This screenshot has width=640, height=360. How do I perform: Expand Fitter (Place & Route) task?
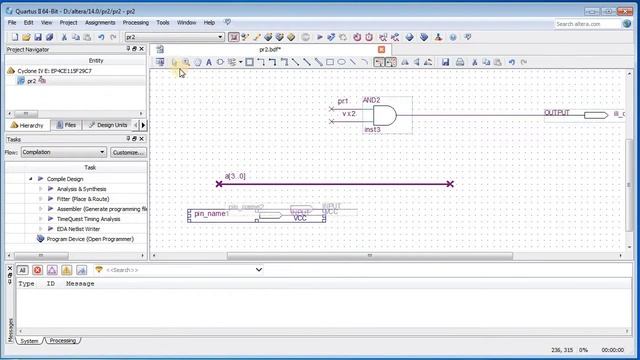pyautogui.click(x=40, y=199)
